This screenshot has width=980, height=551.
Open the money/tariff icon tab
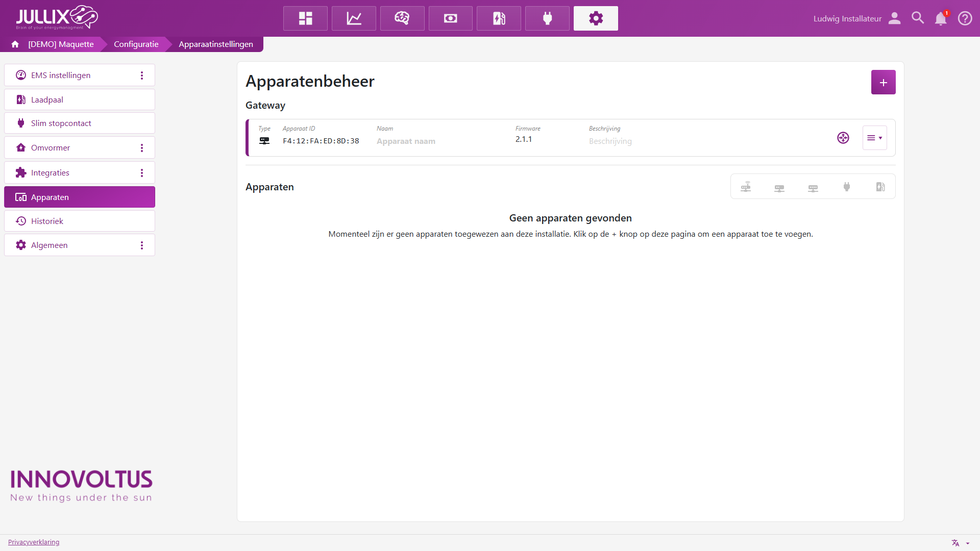coord(450,18)
